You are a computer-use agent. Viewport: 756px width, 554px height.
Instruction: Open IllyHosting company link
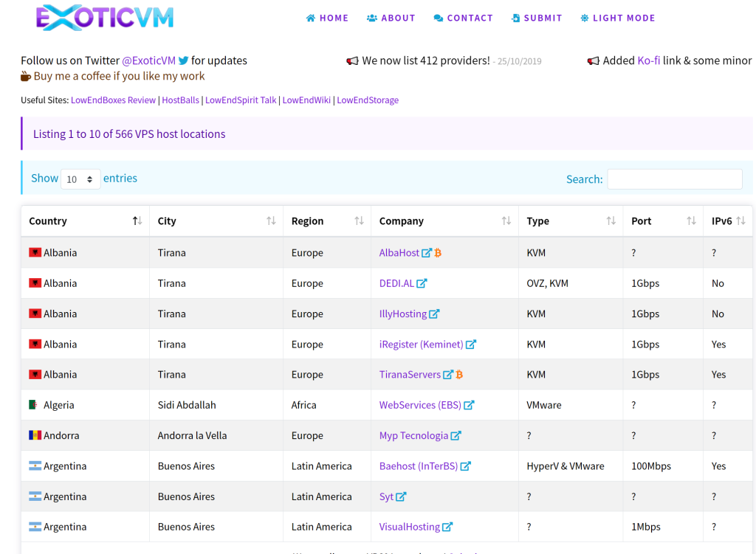(402, 314)
